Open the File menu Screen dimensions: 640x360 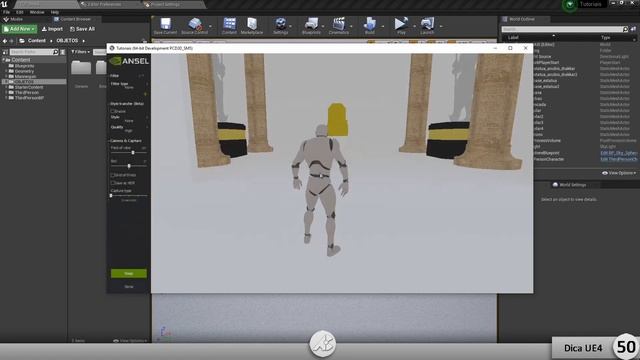(7, 12)
